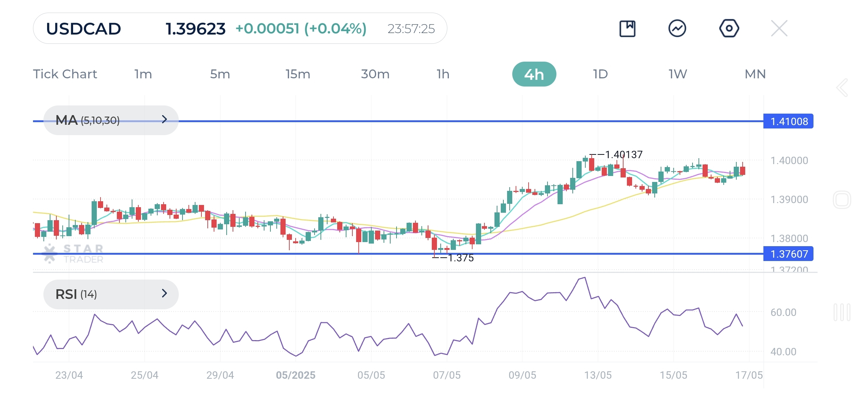The width and height of the screenshot is (868, 401).
Task: Close the USDCAD chart with the X
Action: point(779,28)
